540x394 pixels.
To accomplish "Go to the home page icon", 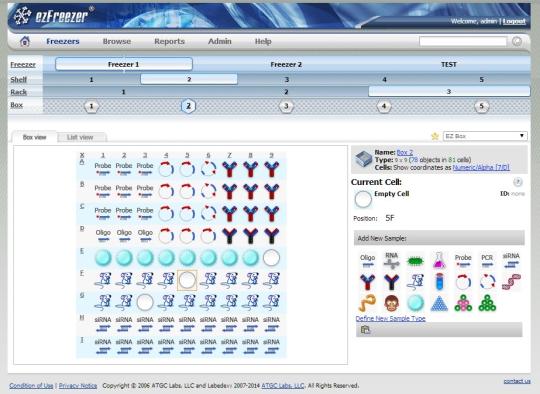I will [x=24, y=41].
